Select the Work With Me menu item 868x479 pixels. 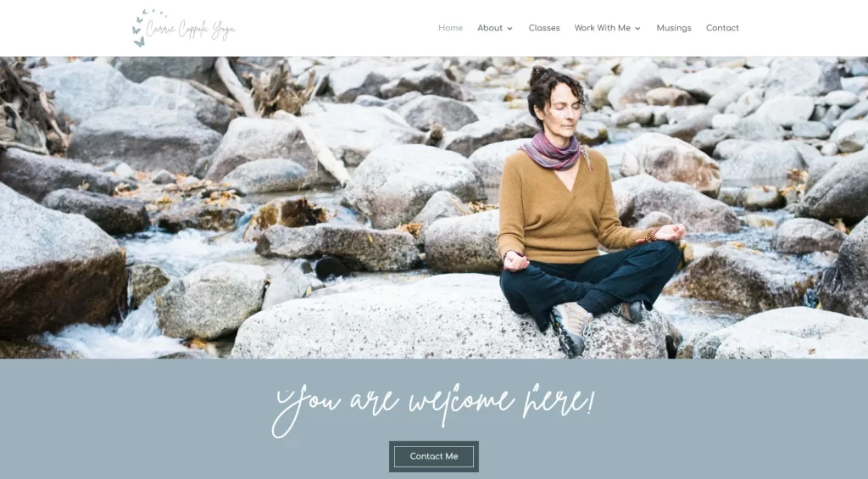603,28
